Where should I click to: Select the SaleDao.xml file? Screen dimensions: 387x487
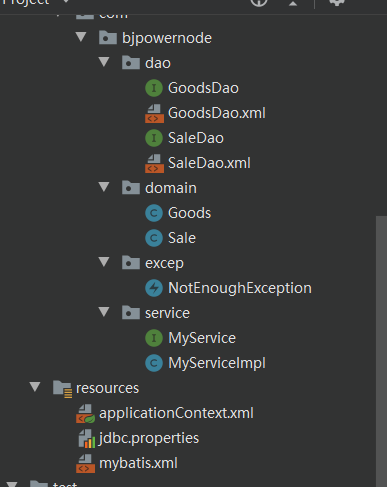tap(209, 163)
